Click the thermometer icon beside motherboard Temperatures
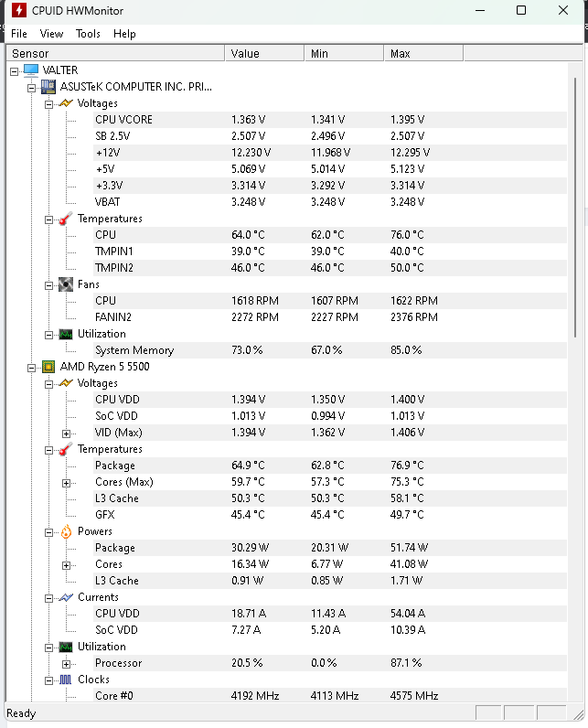Image resolution: width=588 pixels, height=728 pixels. pyautogui.click(x=66, y=219)
